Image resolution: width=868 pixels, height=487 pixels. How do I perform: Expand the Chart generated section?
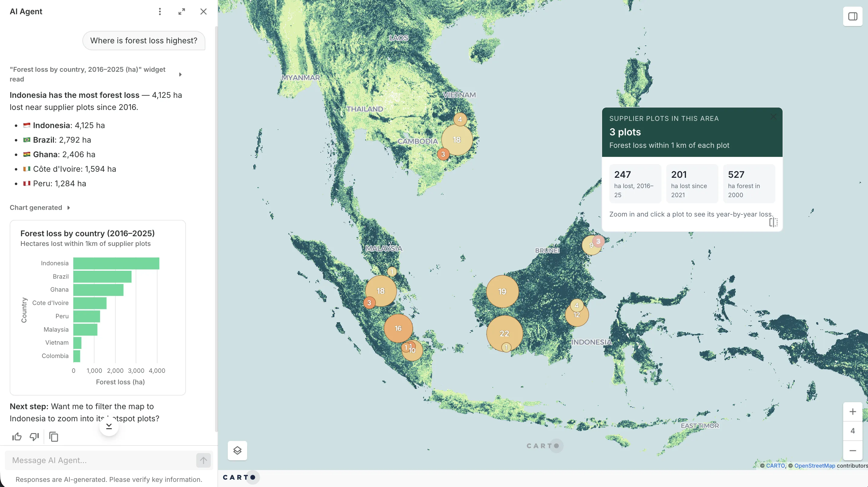point(68,207)
